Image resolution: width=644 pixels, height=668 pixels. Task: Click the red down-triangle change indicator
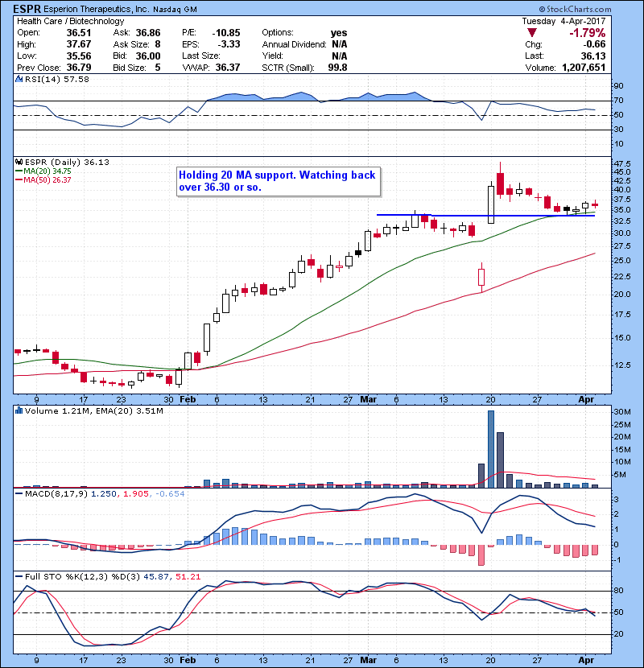tap(532, 33)
